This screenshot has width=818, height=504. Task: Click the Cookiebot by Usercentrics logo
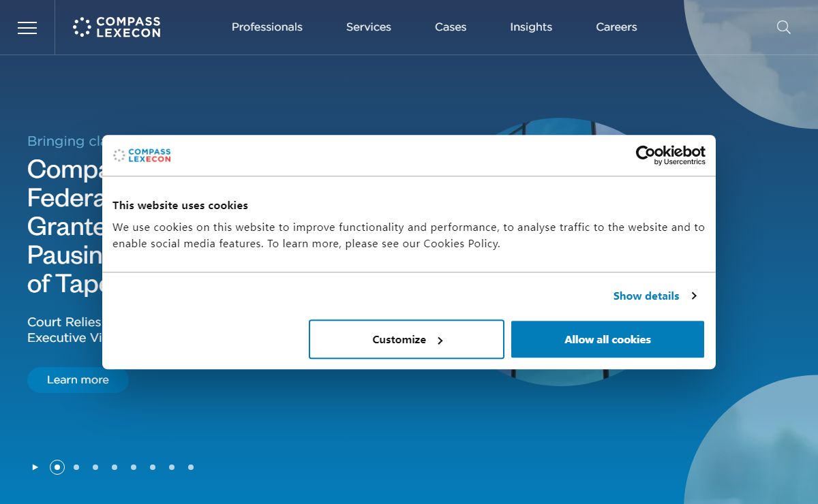pos(671,155)
